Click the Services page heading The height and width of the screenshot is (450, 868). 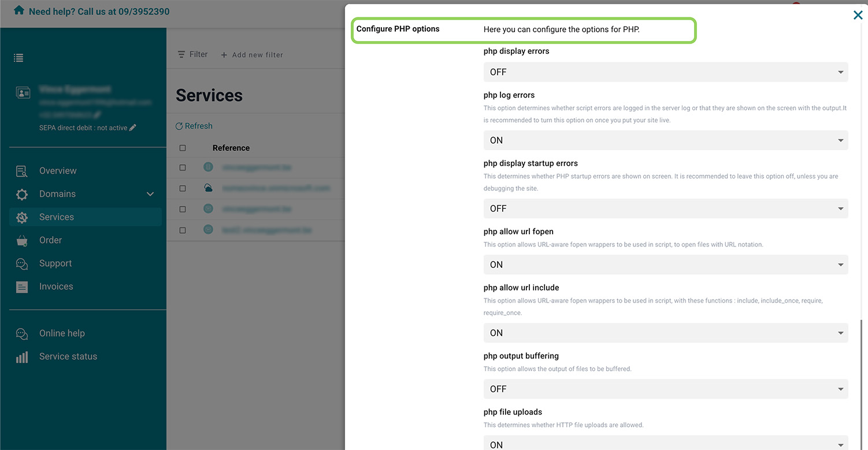[209, 95]
